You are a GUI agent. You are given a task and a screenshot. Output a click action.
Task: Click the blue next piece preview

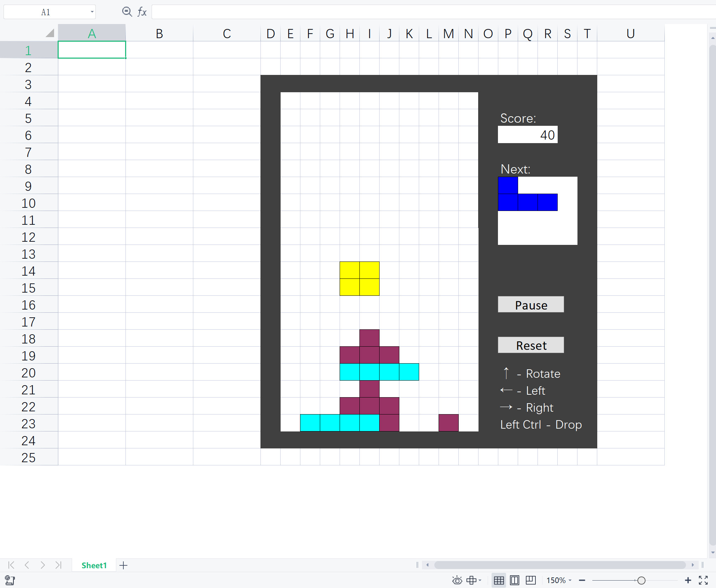click(x=528, y=194)
